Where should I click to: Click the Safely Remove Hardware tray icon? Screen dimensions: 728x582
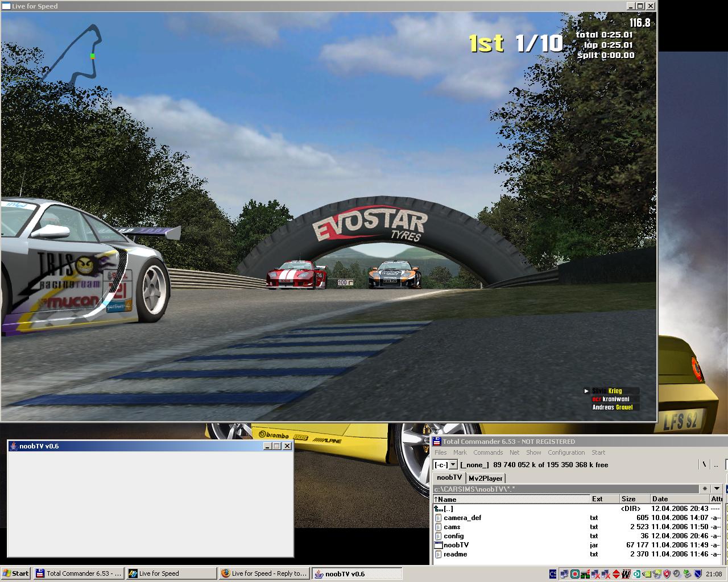click(687, 573)
